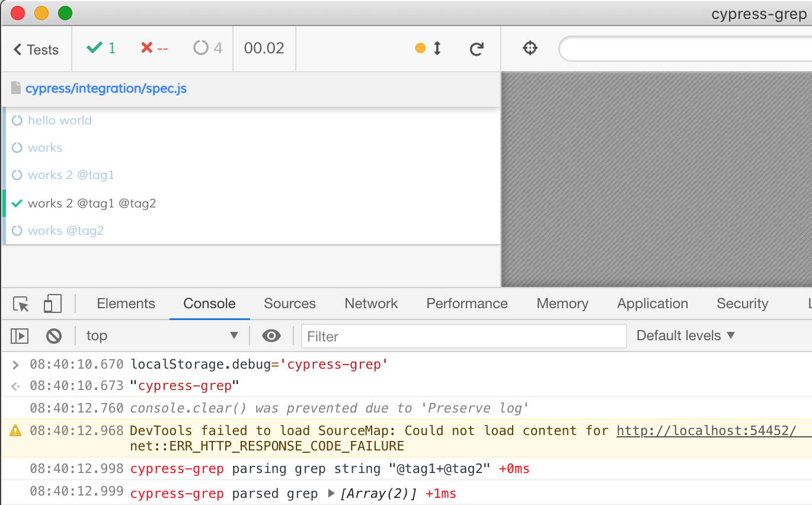Show the console sidebar
Viewport: 812px width, 505px height.
[x=20, y=336]
